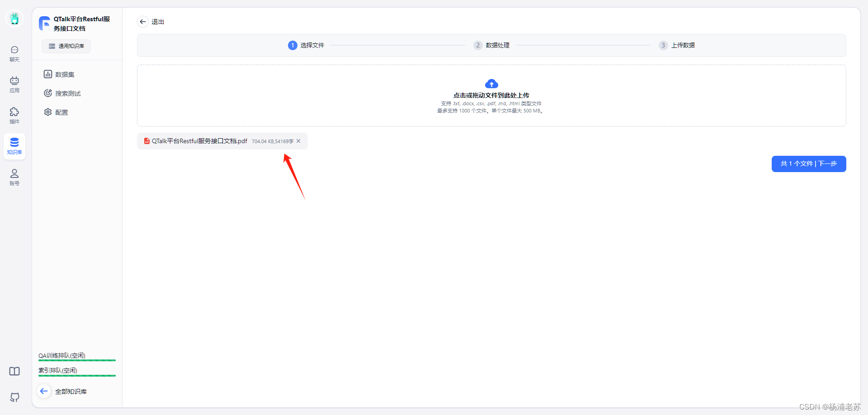Select step 1 选择文件

click(x=306, y=45)
